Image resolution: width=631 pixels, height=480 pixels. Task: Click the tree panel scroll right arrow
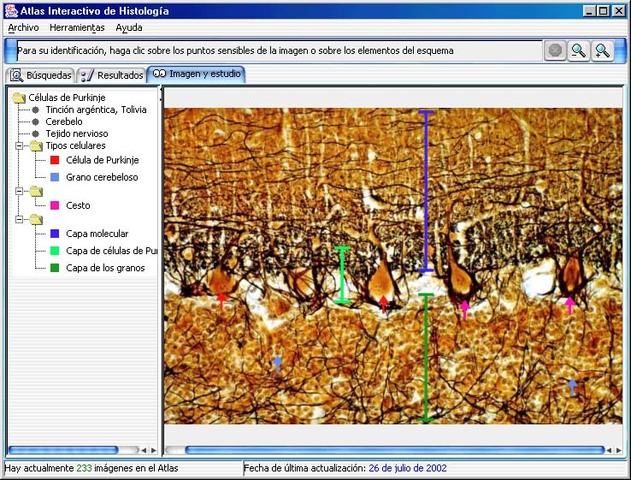tap(153, 450)
